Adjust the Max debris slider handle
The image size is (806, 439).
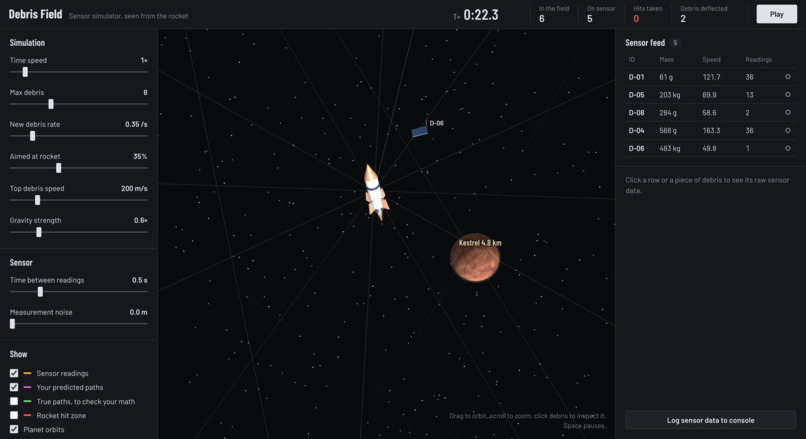[x=51, y=104]
